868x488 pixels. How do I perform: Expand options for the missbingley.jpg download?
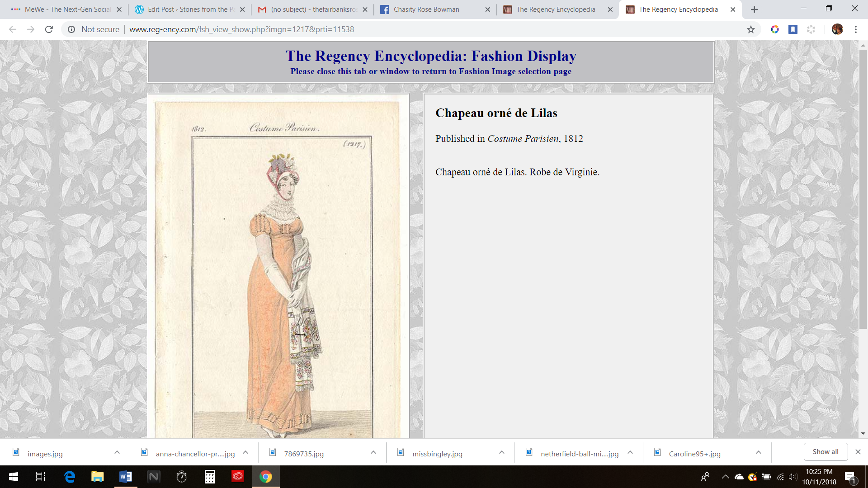click(502, 452)
